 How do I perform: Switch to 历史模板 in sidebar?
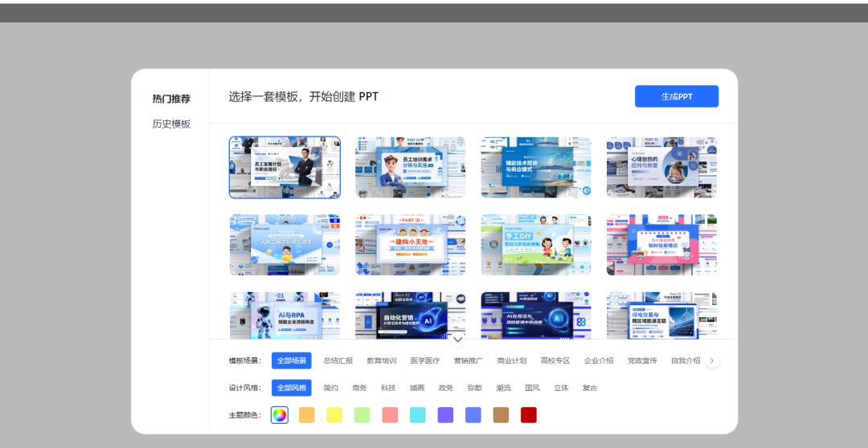point(171,124)
